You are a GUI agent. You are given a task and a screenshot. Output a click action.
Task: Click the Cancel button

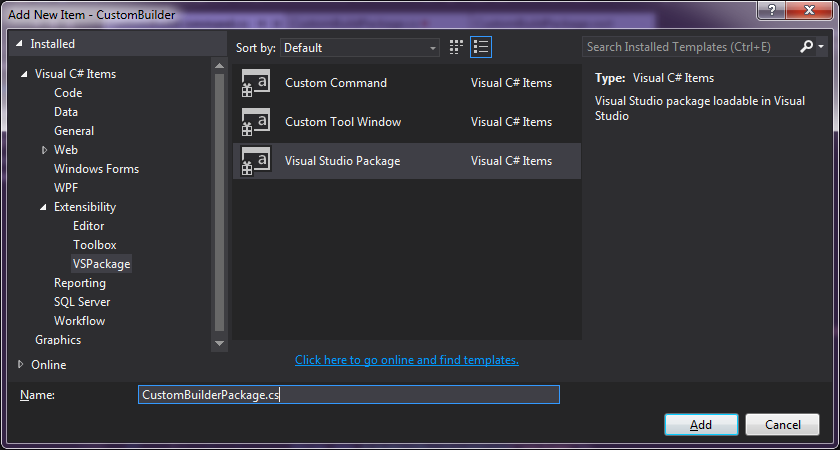tap(783, 425)
